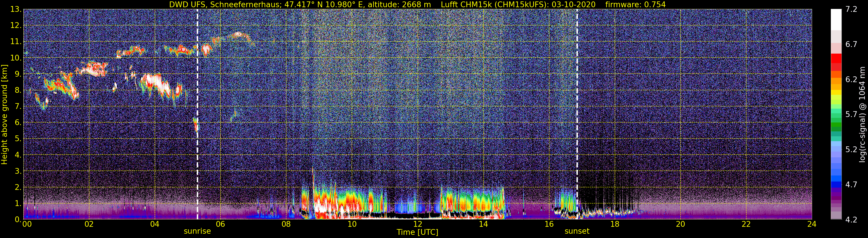Click the time axis tick label '06'
The image size is (868, 238).
(x=220, y=224)
